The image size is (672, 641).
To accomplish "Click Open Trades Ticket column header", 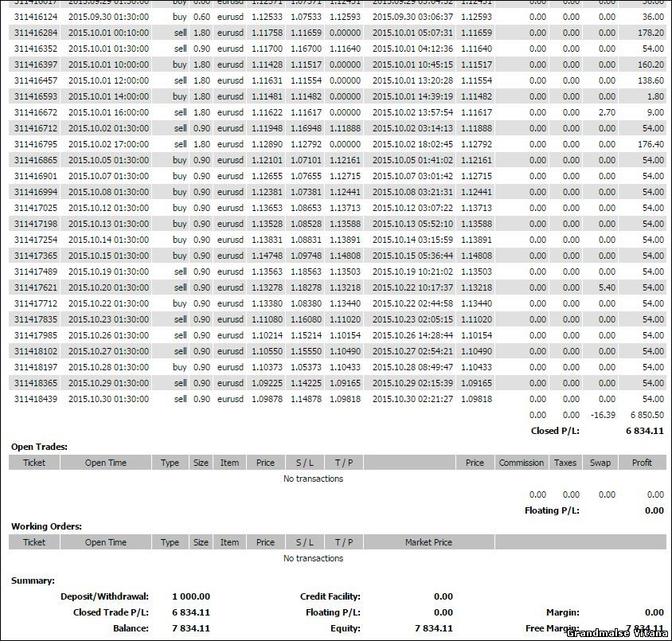I will click(x=34, y=463).
